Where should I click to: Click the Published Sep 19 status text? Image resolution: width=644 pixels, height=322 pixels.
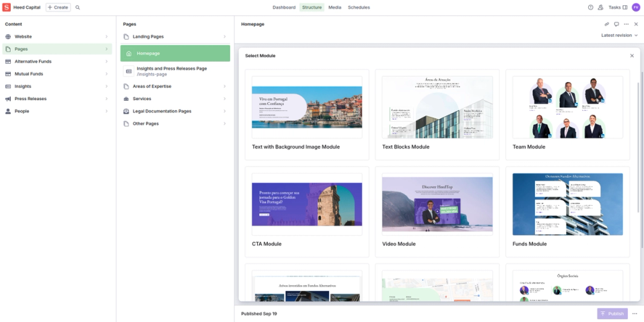[259, 314]
